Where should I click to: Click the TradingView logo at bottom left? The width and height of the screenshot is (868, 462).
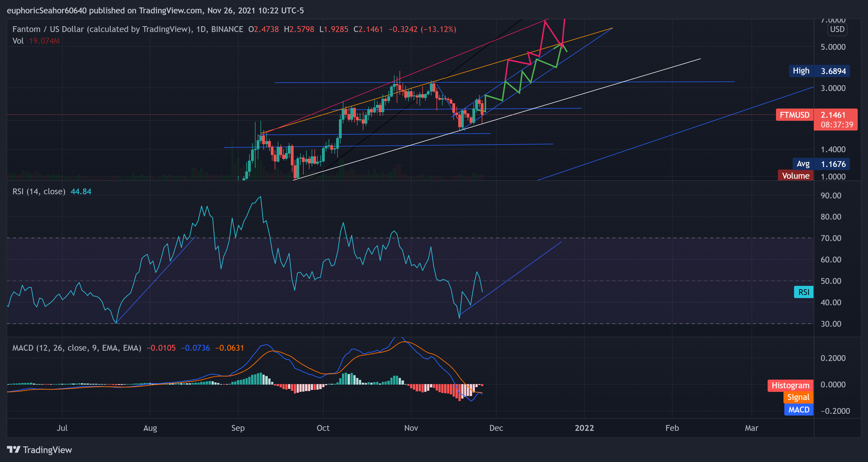coord(39,450)
